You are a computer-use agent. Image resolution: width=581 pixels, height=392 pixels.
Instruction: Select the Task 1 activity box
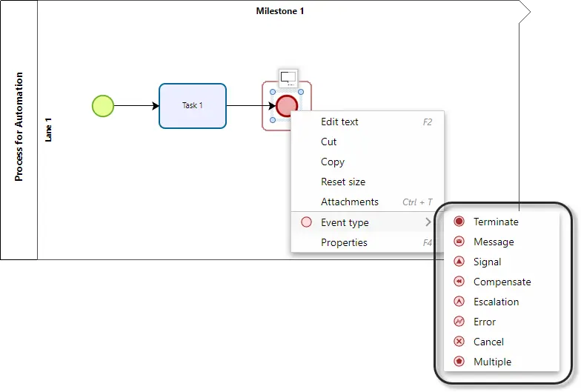pos(193,106)
